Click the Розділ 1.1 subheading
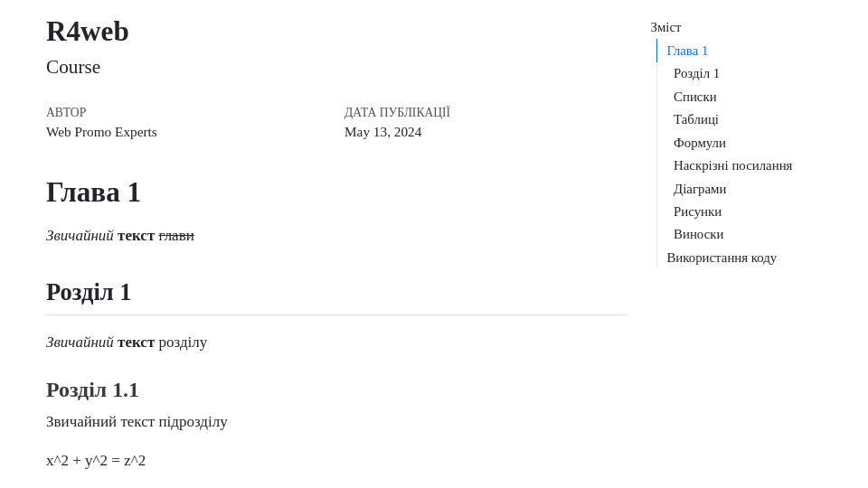Image resolution: width=868 pixels, height=488 pixels. [x=92, y=389]
